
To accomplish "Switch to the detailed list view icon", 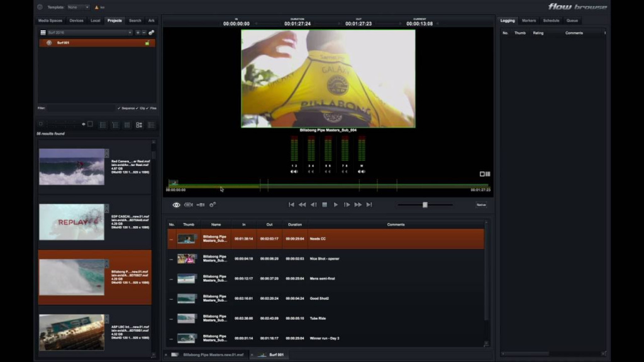I will tap(115, 125).
